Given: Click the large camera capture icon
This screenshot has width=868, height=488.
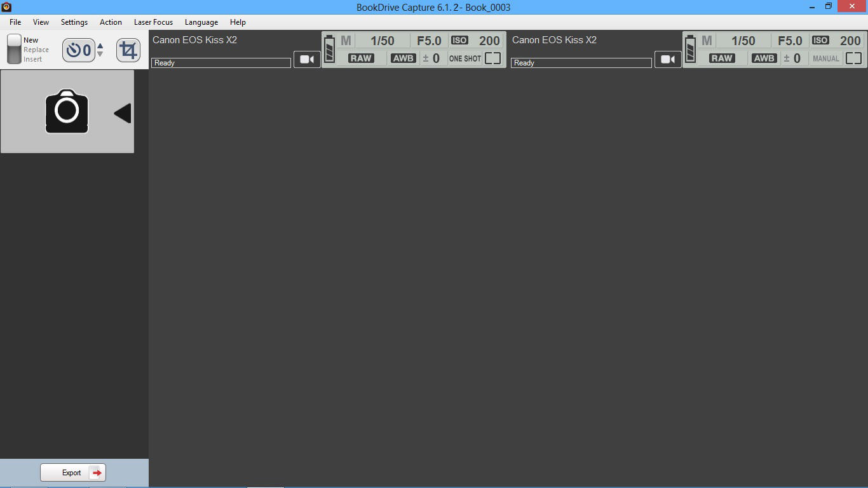Looking at the screenshot, I should (67, 112).
